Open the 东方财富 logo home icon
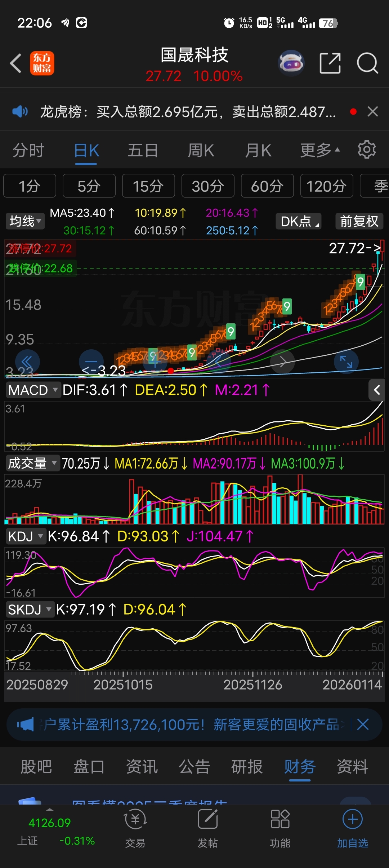The height and width of the screenshot is (868, 389). coord(42,63)
